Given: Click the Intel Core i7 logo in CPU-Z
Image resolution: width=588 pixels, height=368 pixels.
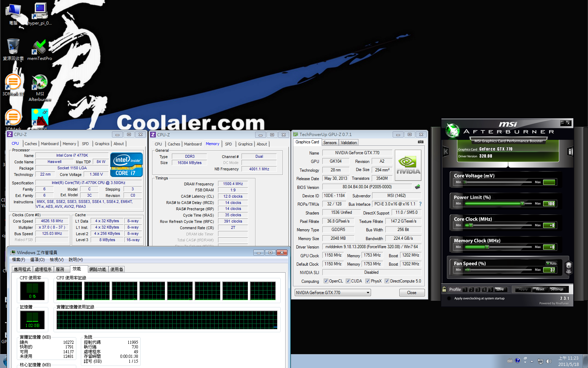Looking at the screenshot, I should (x=126, y=164).
